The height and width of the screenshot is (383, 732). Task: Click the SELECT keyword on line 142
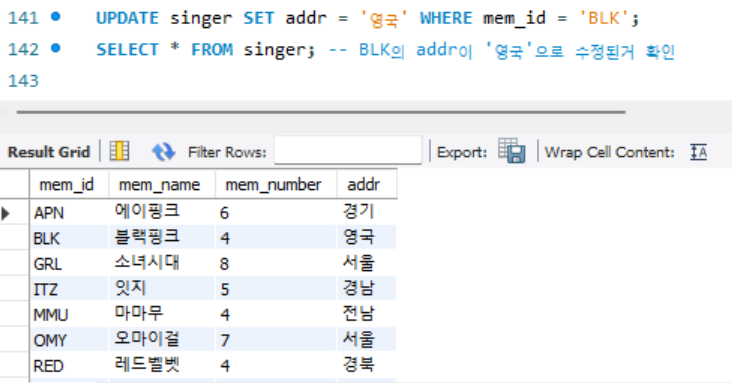point(127,50)
